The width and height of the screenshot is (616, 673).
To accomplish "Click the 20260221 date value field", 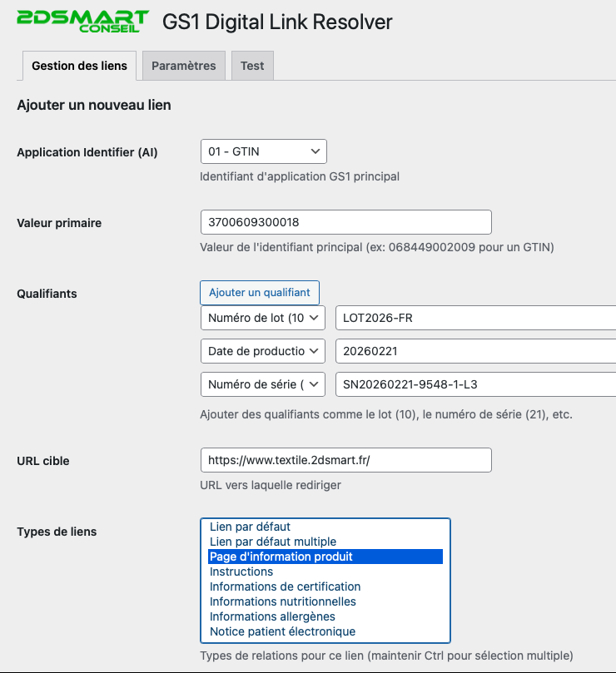I will click(474, 352).
